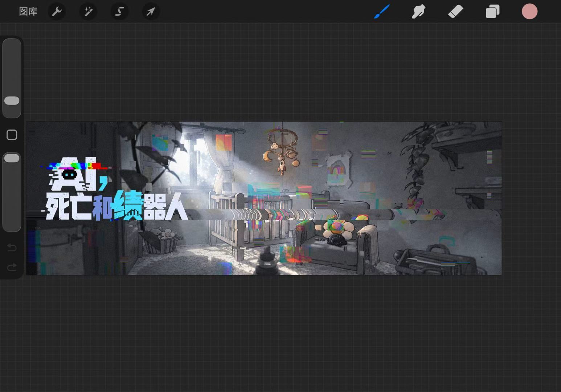Select the Smudge finger tool
The width and height of the screenshot is (561, 392).
(x=418, y=12)
